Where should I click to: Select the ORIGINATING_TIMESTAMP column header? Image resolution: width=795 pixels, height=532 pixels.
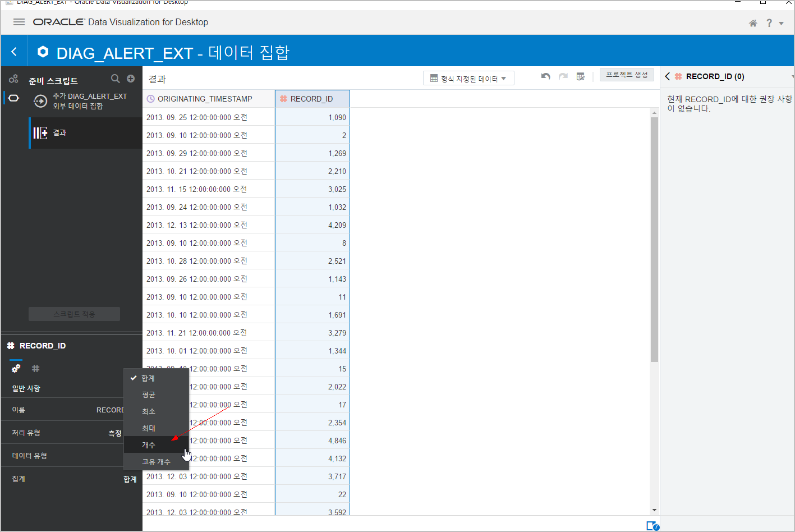[209, 99]
